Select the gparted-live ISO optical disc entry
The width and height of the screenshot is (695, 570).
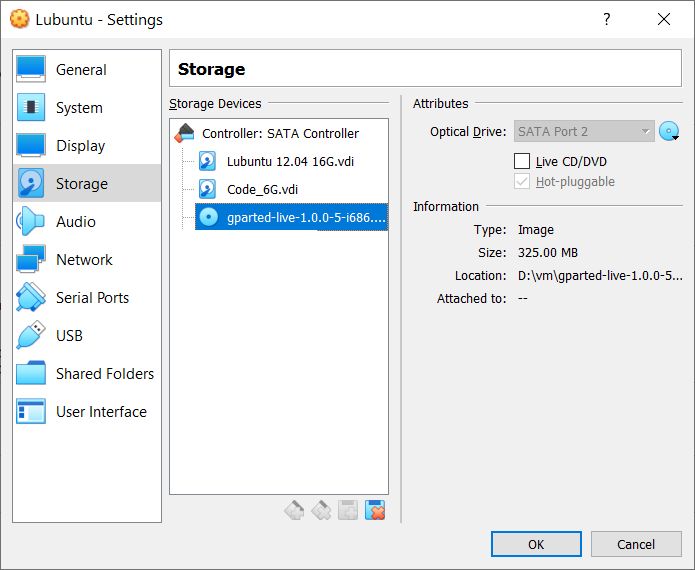tap(292, 217)
